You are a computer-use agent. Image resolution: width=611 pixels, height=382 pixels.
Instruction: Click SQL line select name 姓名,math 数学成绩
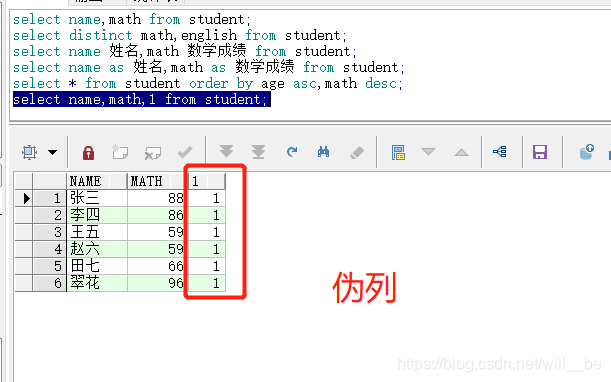[184, 51]
